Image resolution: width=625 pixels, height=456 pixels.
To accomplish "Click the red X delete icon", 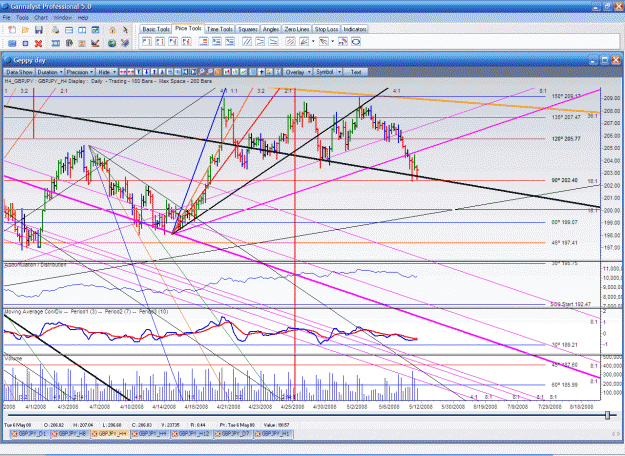I will (x=38, y=43).
